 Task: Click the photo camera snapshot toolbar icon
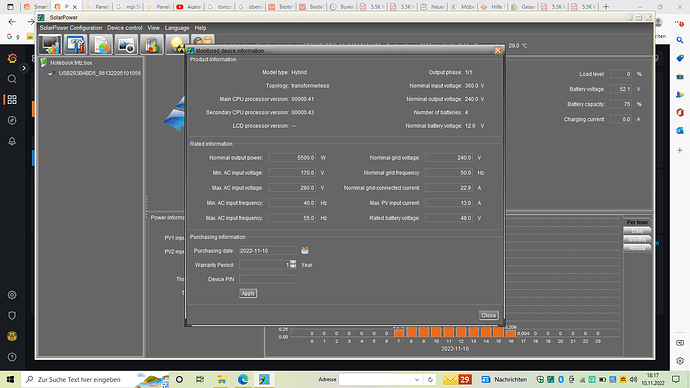coord(126,44)
